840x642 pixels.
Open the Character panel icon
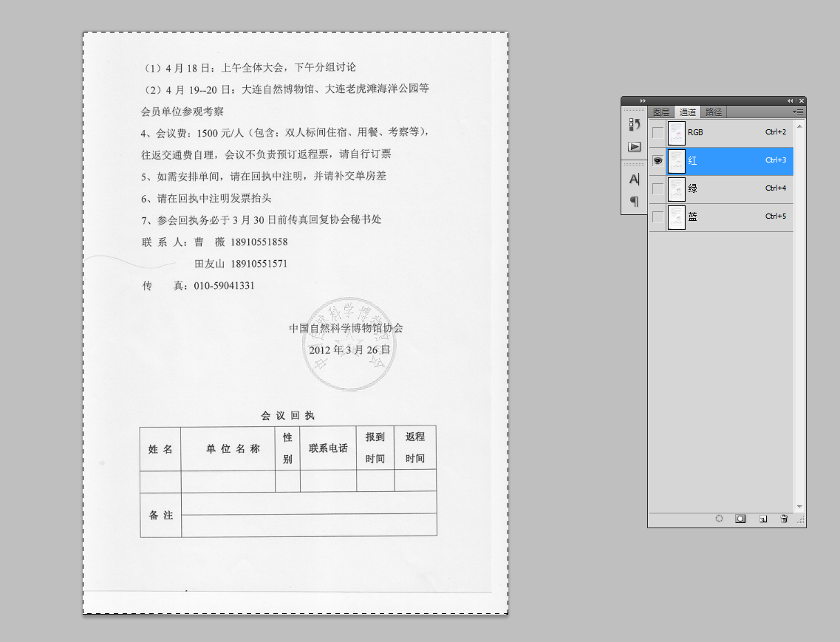pyautogui.click(x=635, y=179)
